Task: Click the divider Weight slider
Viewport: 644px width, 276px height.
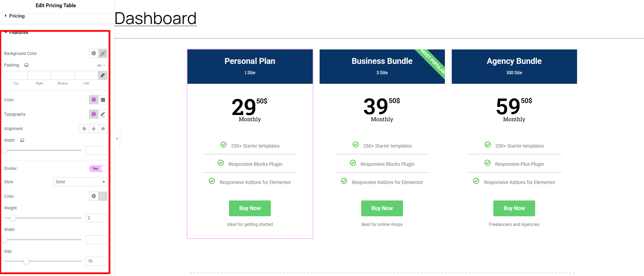Action: (x=43, y=218)
